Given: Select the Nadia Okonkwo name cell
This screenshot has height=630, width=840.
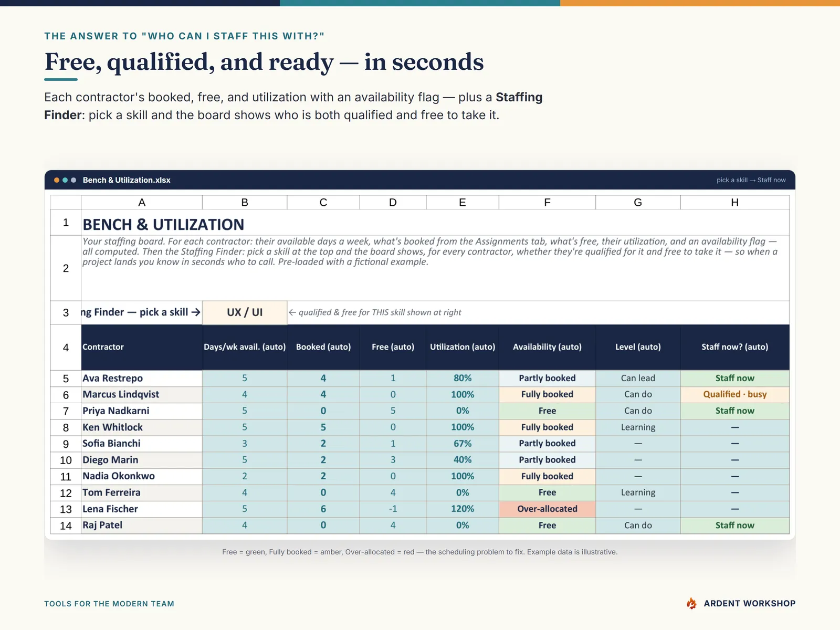Looking at the screenshot, I should [x=142, y=476].
